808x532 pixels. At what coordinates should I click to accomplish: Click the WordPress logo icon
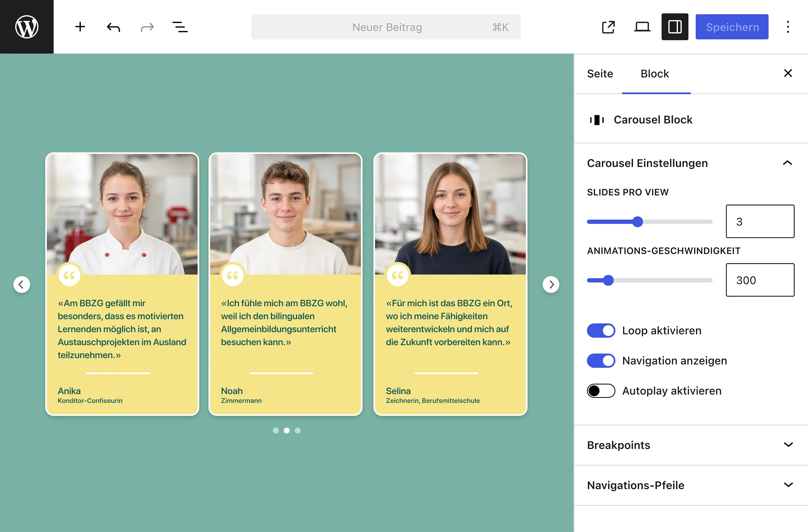point(27,27)
